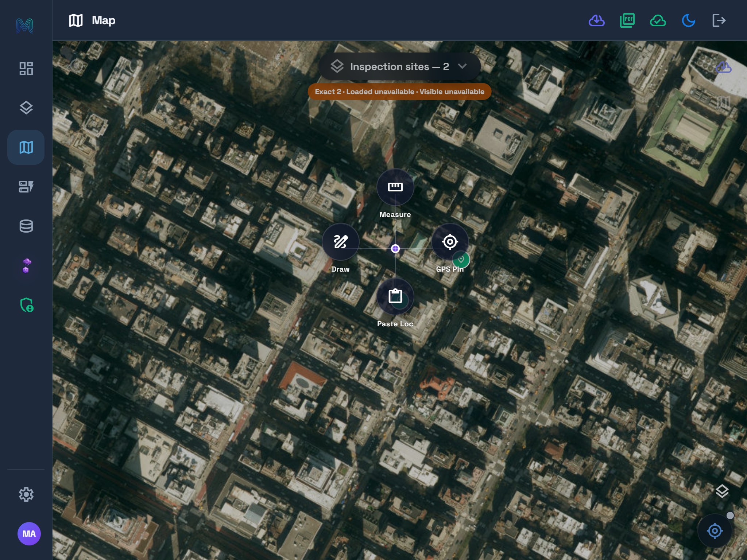The image size is (747, 560).
Task: Click the blue locate-me button at bottom right
Action: click(715, 531)
